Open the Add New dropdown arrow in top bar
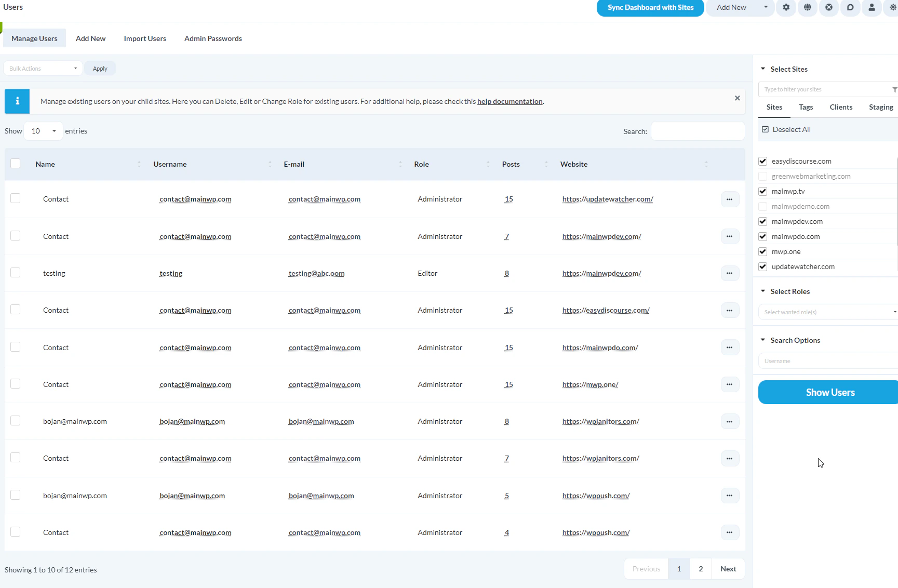The width and height of the screenshot is (898, 588). click(x=766, y=7)
